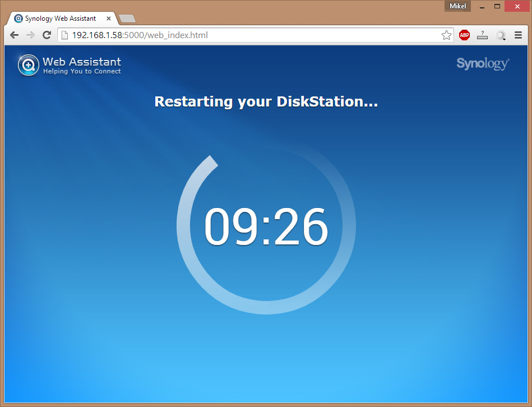The height and width of the screenshot is (407, 532).
Task: Open the Chrome hamburger menu
Action: [518, 35]
